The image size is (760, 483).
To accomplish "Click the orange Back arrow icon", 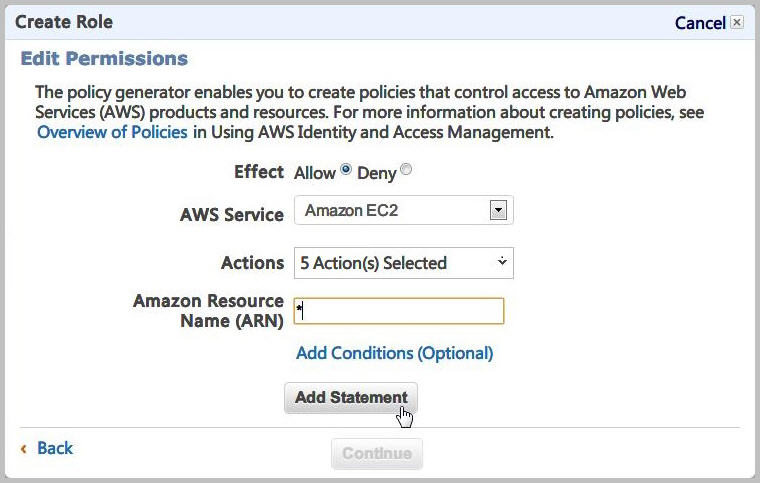I will pos(24,448).
